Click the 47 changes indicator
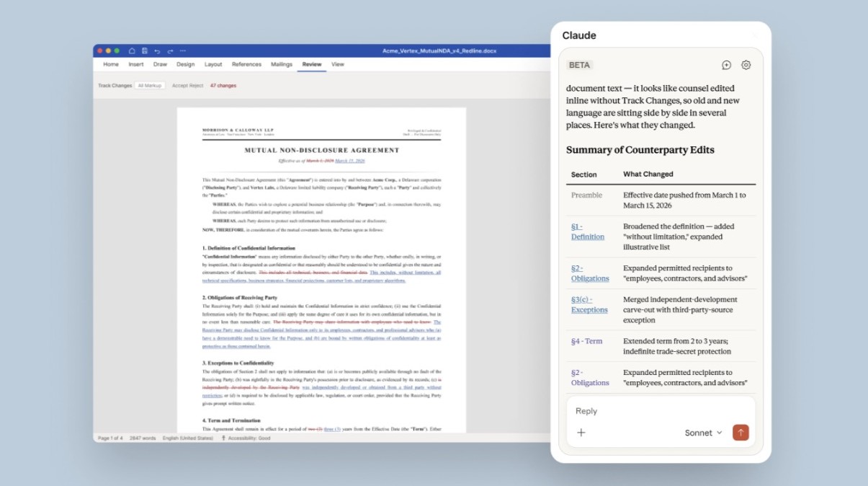 [223, 86]
